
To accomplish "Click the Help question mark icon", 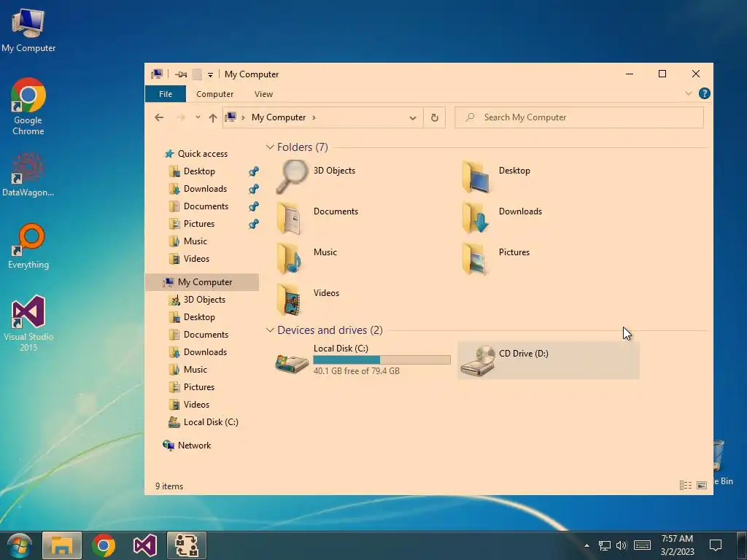I will [x=704, y=93].
